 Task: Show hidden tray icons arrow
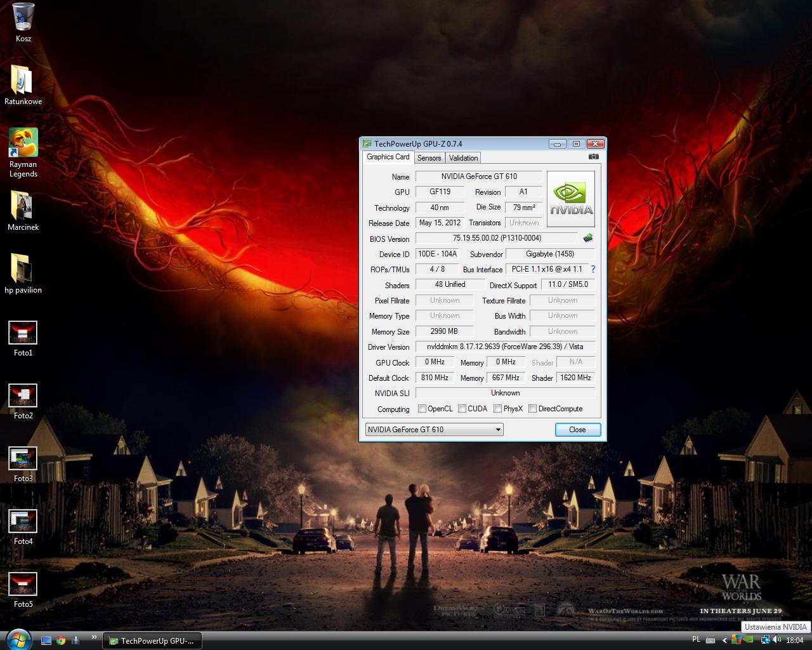coord(724,640)
